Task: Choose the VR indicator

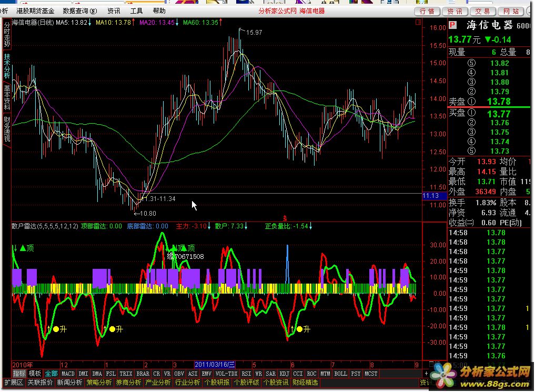Action: pyautogui.click(x=167, y=374)
